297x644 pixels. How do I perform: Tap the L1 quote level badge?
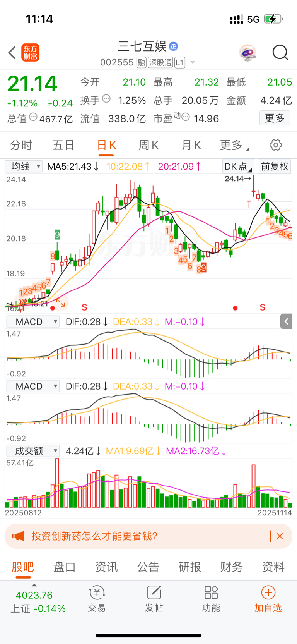(x=180, y=63)
